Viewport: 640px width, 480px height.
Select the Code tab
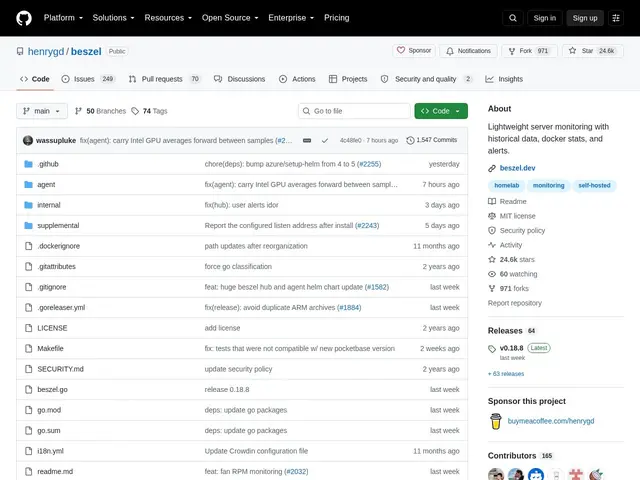pyautogui.click(x=35, y=79)
